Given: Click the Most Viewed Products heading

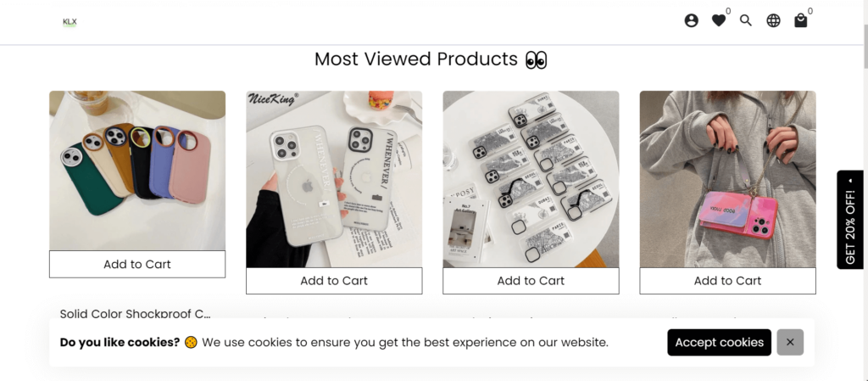Looking at the screenshot, I should (431, 59).
